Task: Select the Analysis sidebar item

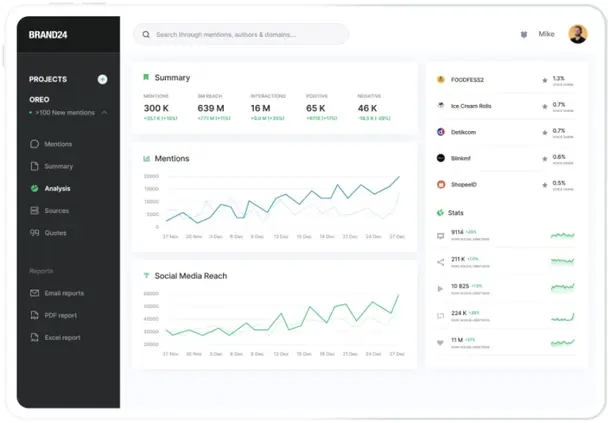Action: pyautogui.click(x=57, y=188)
